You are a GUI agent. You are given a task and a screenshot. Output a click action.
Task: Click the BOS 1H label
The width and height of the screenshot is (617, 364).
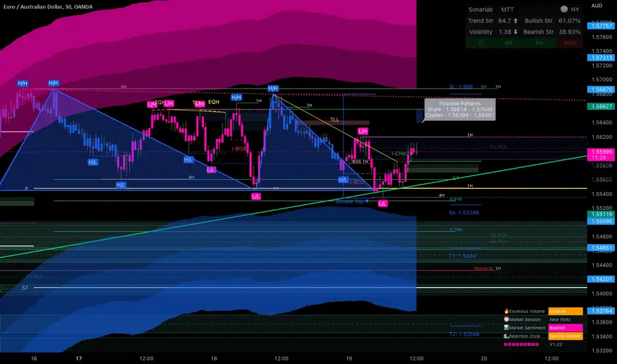click(x=360, y=161)
